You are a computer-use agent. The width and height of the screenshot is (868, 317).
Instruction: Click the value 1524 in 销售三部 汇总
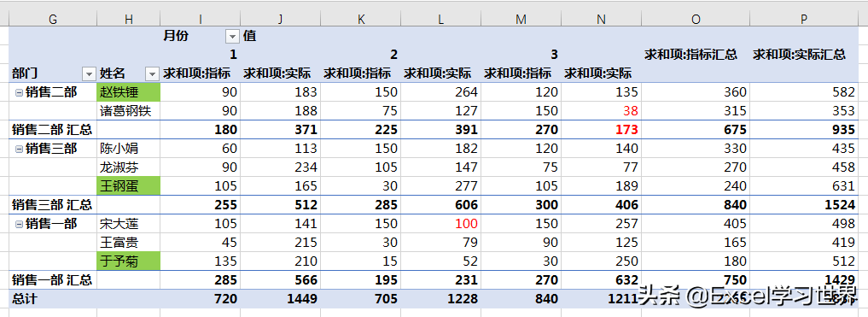tap(839, 205)
